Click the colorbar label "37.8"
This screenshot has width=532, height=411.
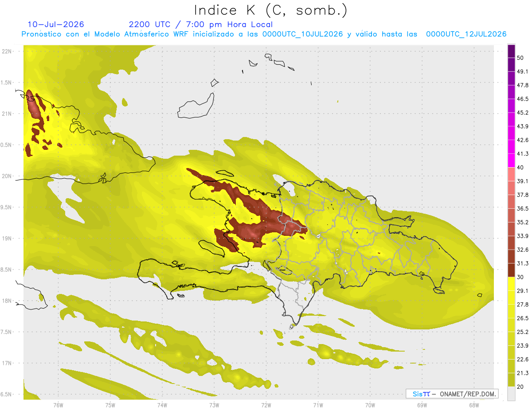point(523,195)
